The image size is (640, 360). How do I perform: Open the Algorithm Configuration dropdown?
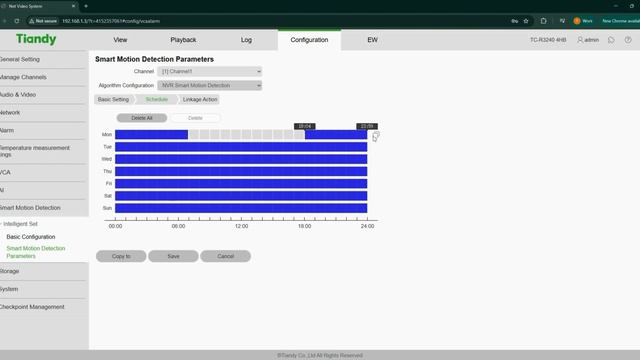209,85
